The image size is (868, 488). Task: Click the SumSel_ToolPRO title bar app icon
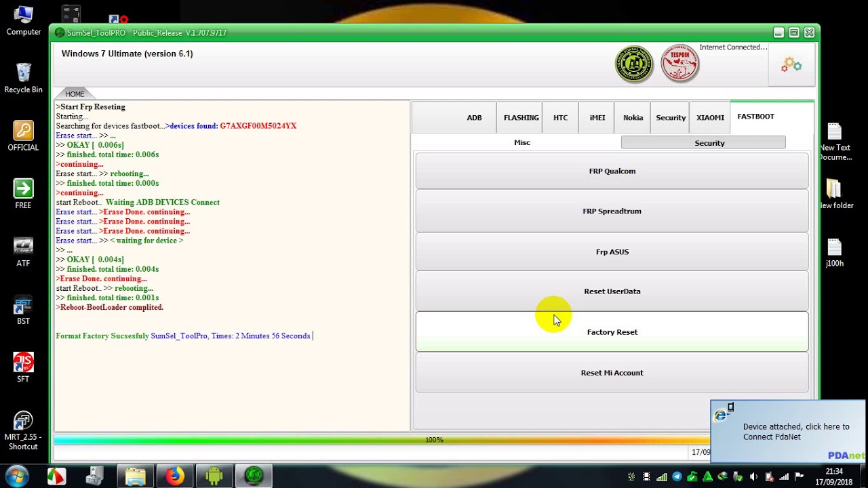pos(60,33)
